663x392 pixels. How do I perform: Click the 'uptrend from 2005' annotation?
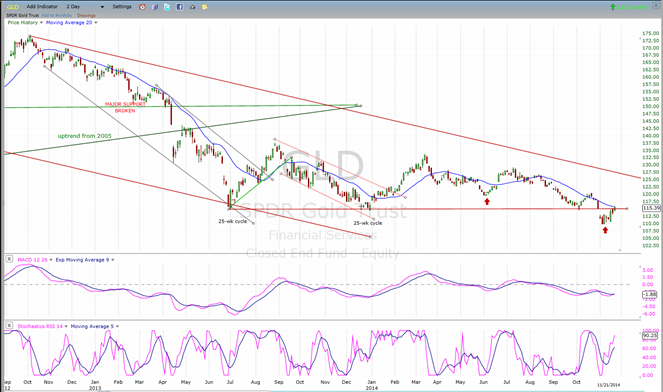pos(85,136)
